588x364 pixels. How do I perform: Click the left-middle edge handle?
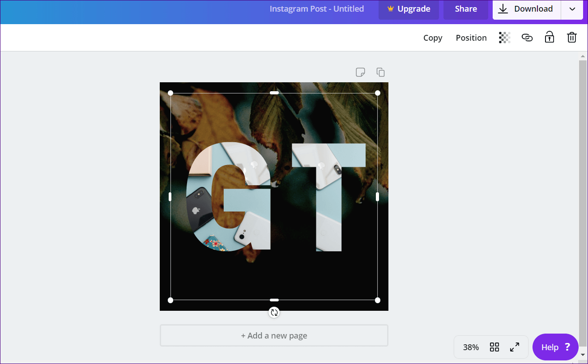(x=170, y=197)
